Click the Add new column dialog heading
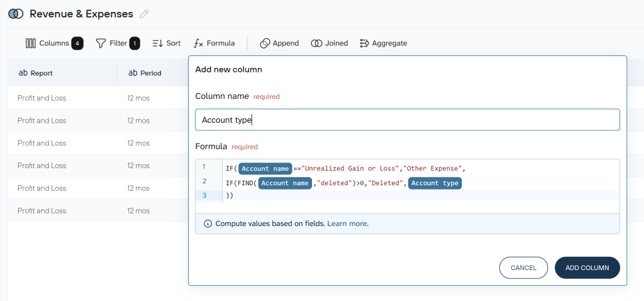644x301 pixels. 228,69
